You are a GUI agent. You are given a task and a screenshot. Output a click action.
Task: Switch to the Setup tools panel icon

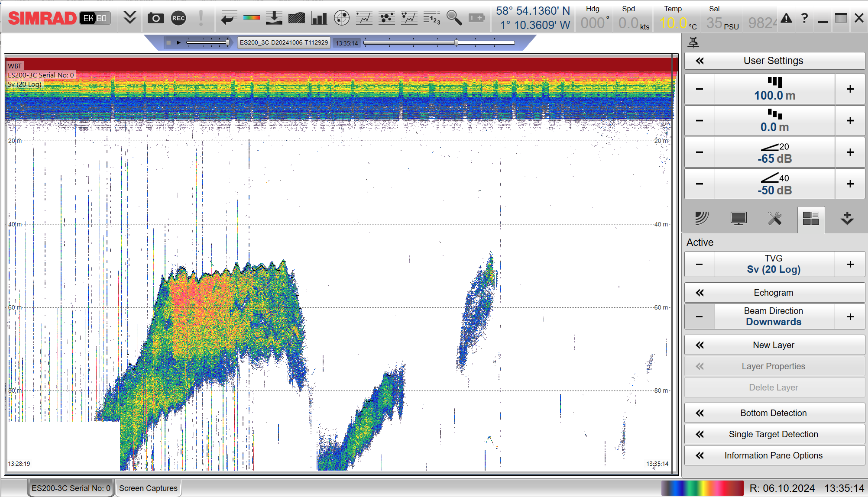pyautogui.click(x=775, y=219)
